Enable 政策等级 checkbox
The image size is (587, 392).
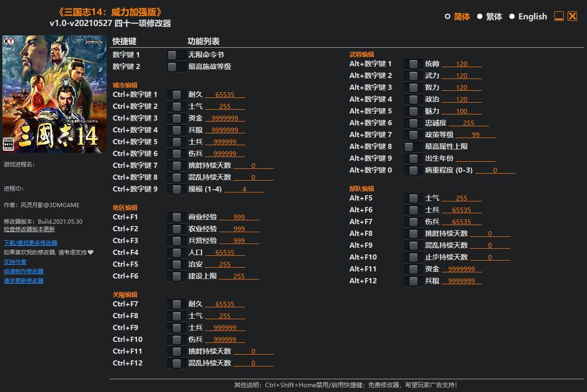coord(413,135)
